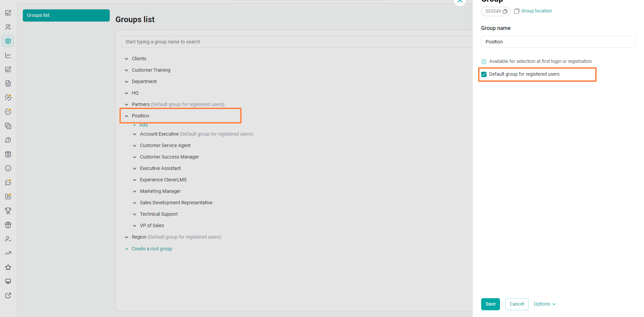Open the info circle sidebar icon

(8, 168)
